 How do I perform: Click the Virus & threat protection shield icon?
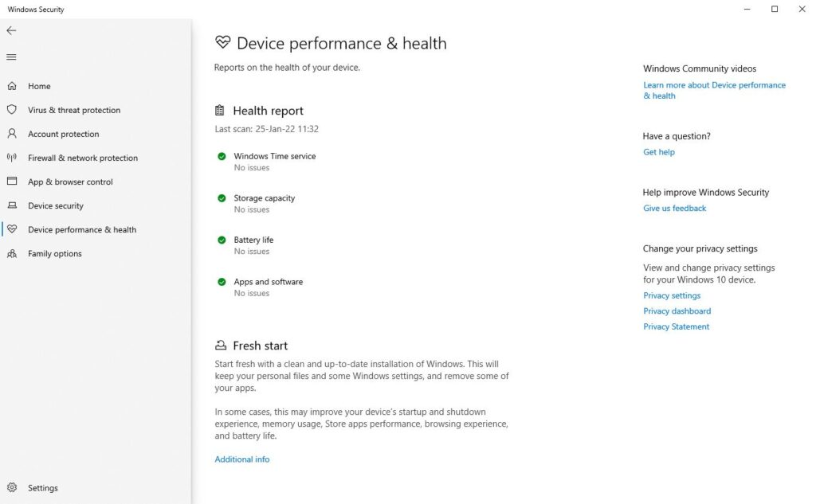pos(11,110)
